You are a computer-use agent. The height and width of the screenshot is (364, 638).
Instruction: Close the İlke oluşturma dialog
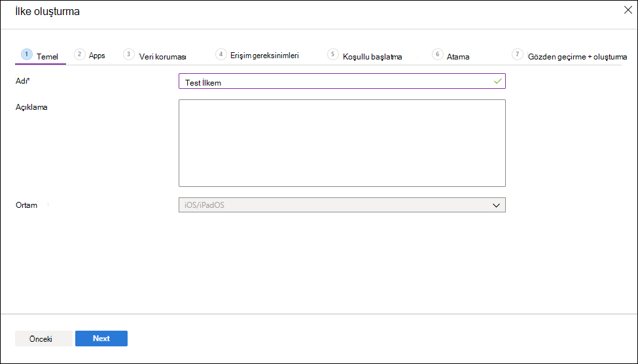point(628,10)
